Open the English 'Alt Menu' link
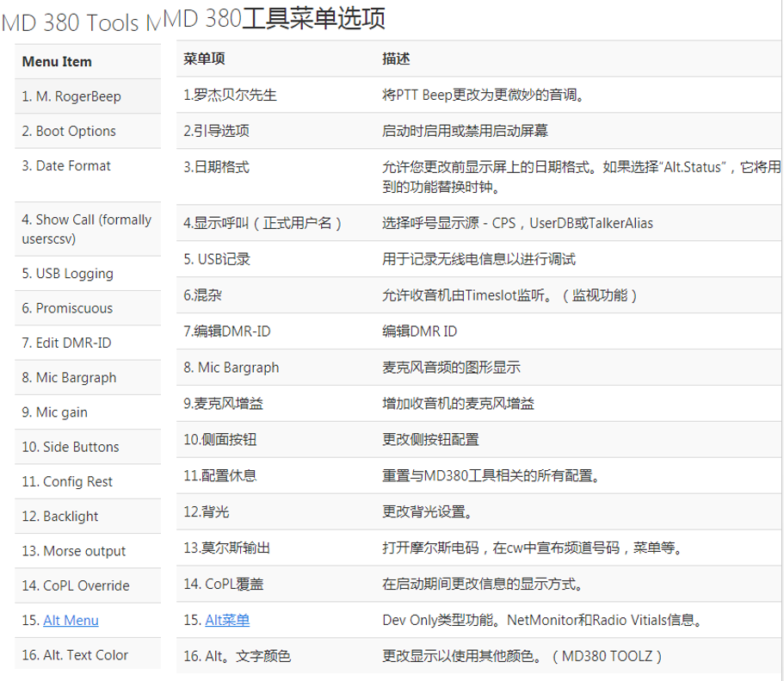 (71, 620)
